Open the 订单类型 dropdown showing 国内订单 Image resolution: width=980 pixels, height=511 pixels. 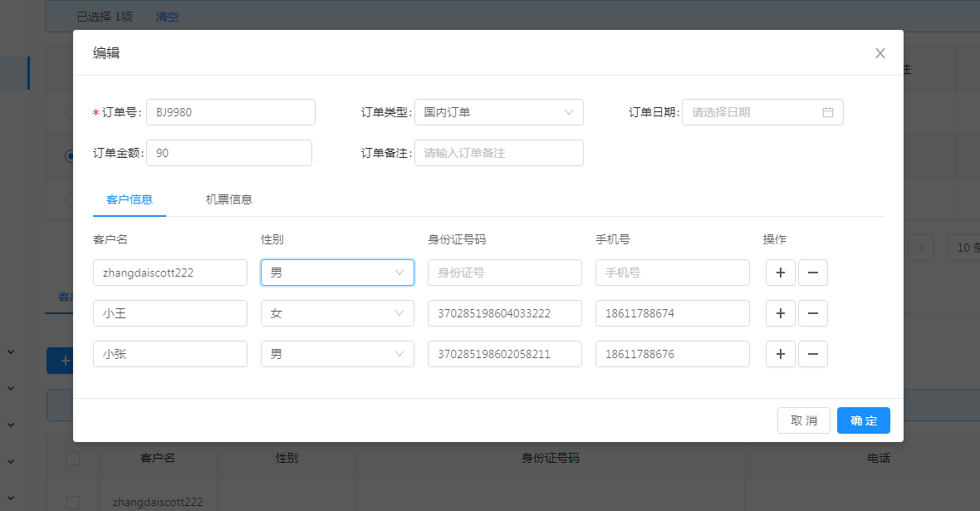[x=498, y=111]
